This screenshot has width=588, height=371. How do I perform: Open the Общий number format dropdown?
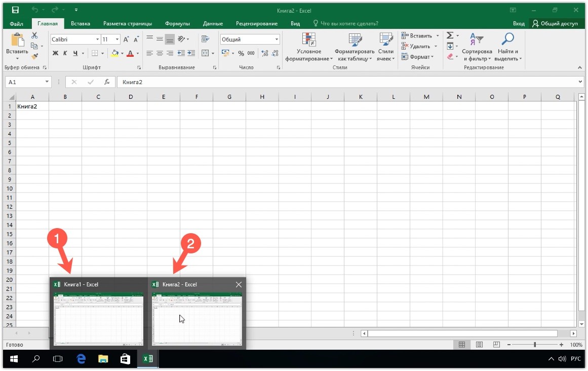pyautogui.click(x=277, y=40)
